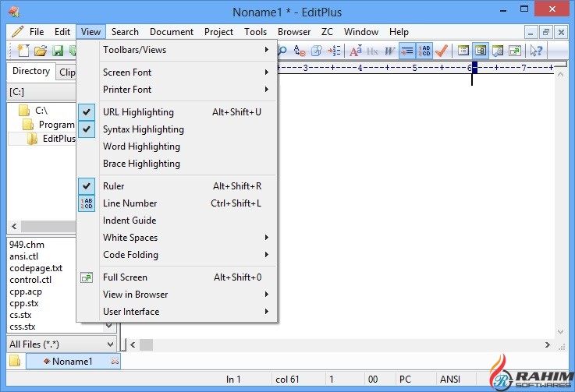Click the orange checkmark spell check icon
The image size is (575, 392).
(442, 51)
